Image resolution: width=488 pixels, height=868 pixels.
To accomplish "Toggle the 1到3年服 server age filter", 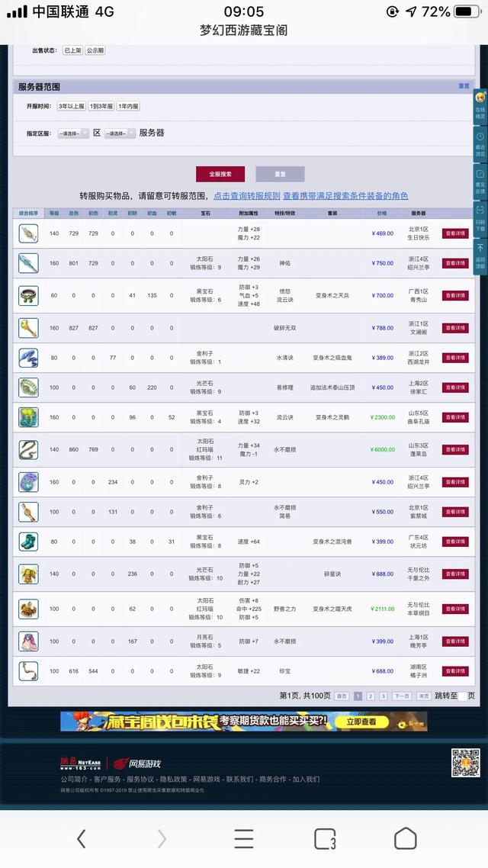I will click(101, 106).
